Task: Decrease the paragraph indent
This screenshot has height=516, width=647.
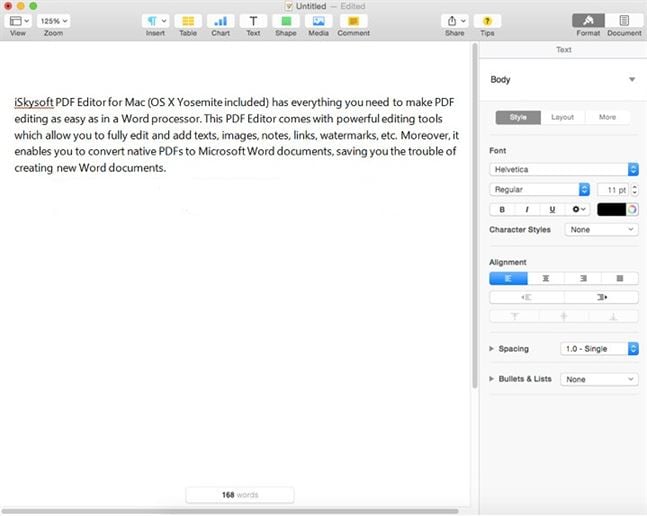Action: (527, 297)
